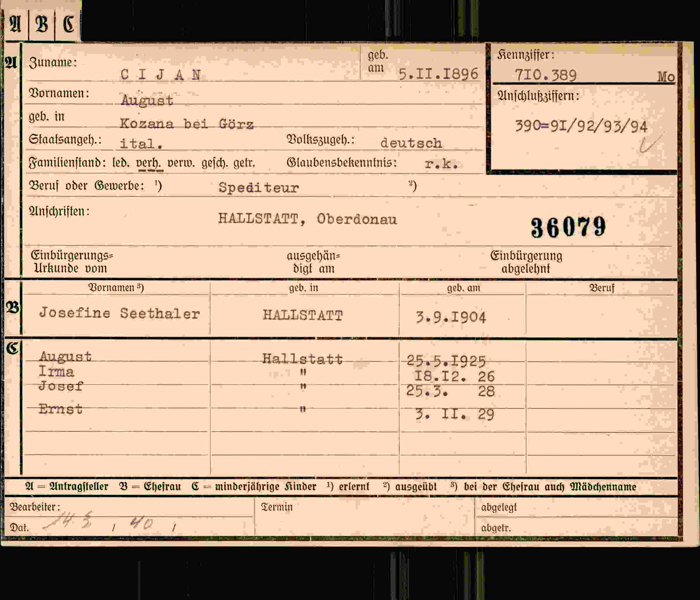Click the "Volkszugeh.:" label

click(320, 139)
